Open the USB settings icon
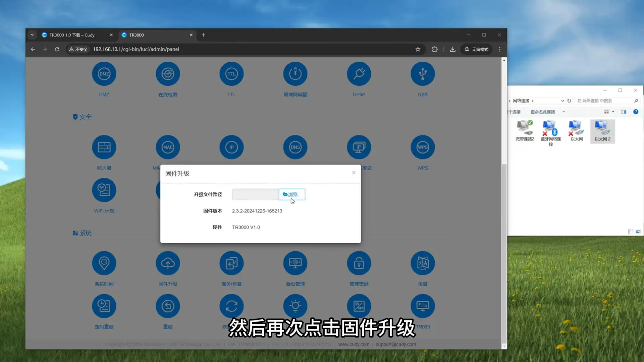 pyautogui.click(x=423, y=74)
